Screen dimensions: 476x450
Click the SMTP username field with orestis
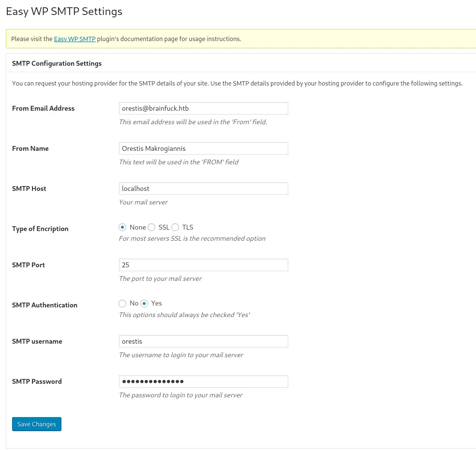[x=203, y=341]
